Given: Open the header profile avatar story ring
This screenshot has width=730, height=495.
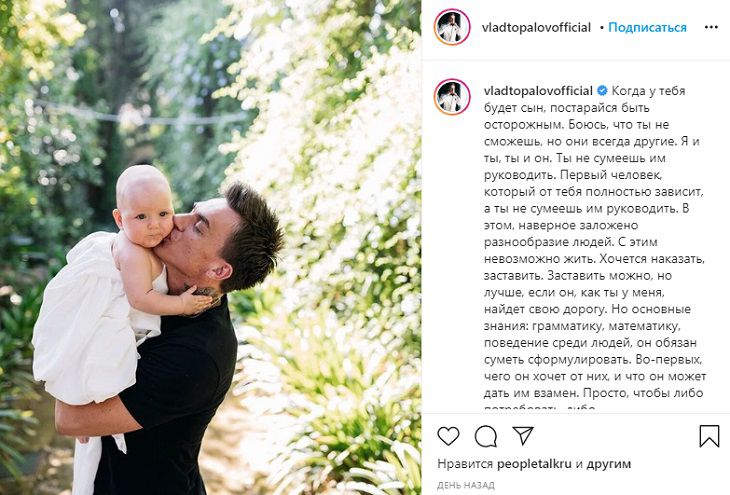Looking at the screenshot, I should point(452,27).
